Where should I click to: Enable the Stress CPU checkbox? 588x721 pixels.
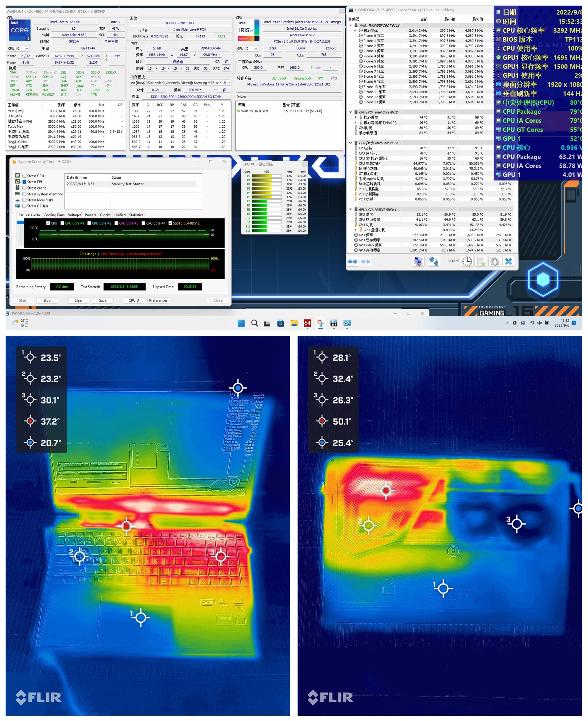[x=24, y=176]
